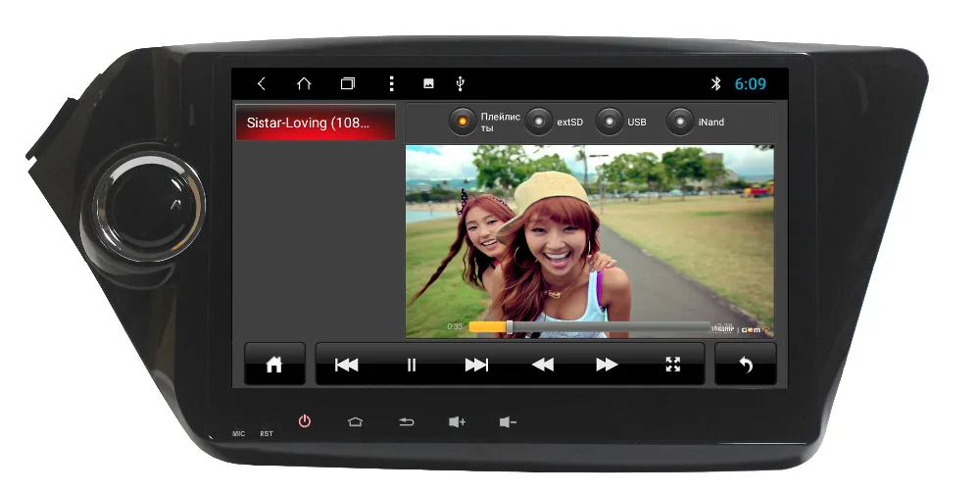Rewind the video

[542, 365]
